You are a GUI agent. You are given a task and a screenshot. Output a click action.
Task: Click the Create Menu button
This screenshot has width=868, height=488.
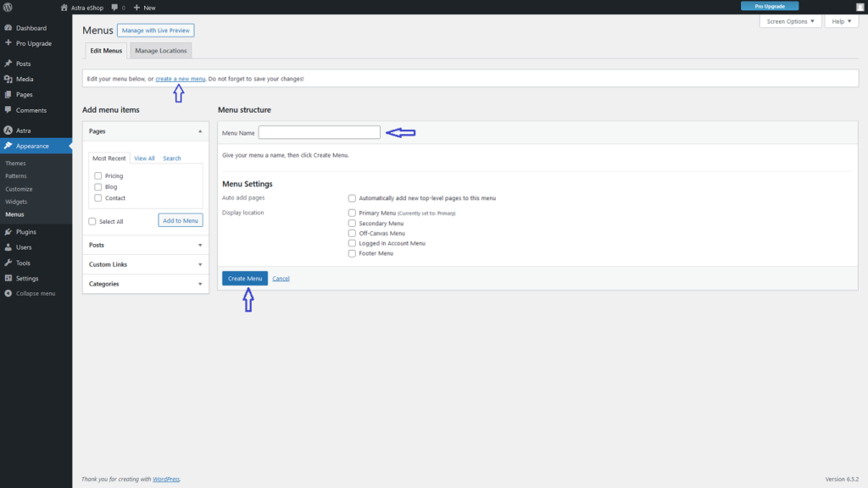click(x=245, y=279)
